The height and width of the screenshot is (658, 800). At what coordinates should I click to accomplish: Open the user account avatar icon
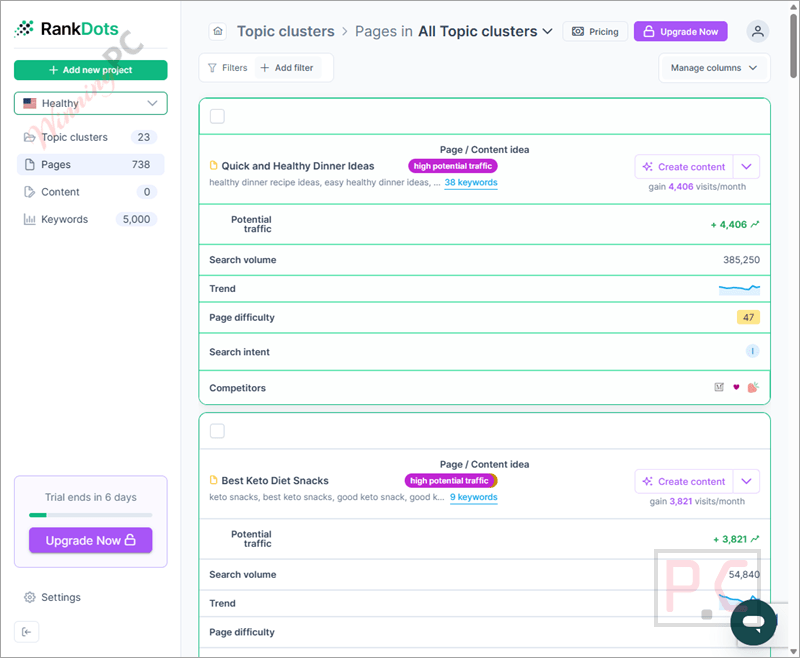click(x=758, y=31)
